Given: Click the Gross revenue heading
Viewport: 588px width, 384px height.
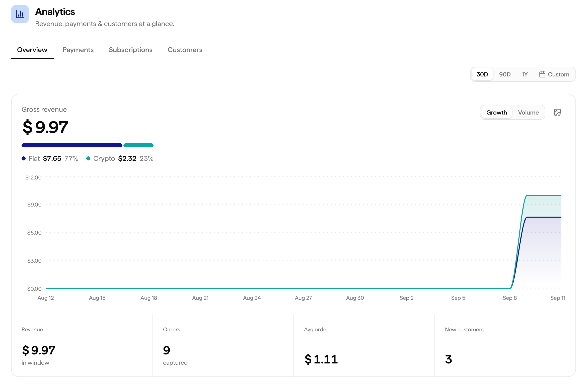Looking at the screenshot, I should 44,110.
